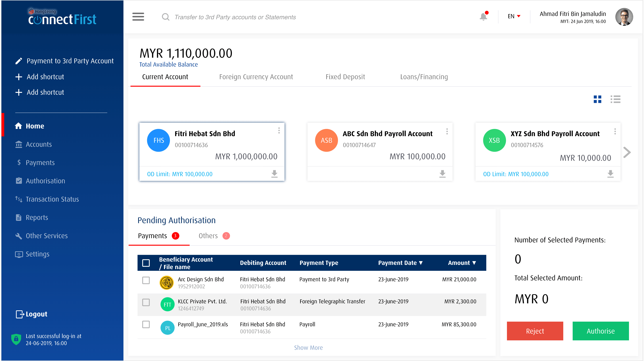644x361 pixels.
Task: Open Accounts in sidebar
Action: coord(33,144)
